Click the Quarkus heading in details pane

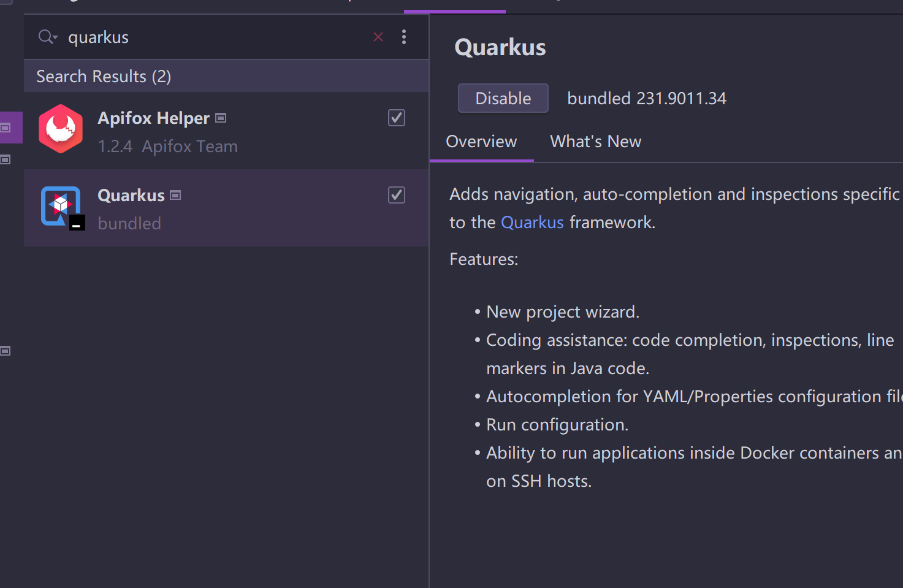pos(500,47)
